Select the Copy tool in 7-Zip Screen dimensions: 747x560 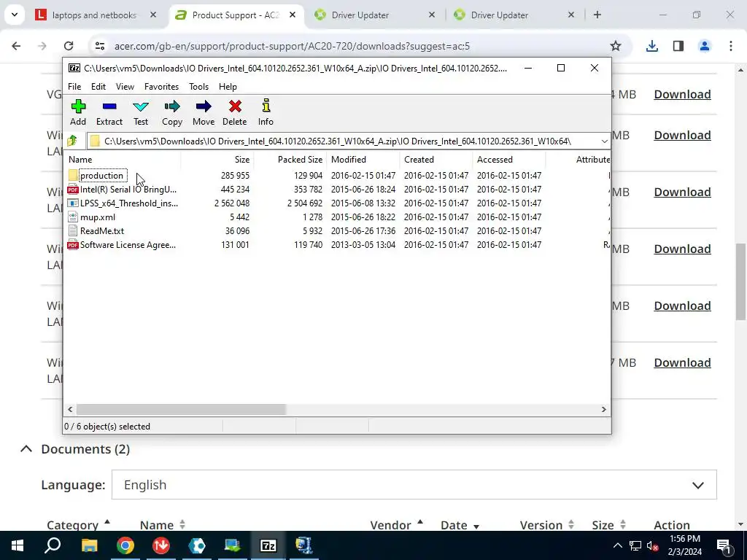pos(172,112)
